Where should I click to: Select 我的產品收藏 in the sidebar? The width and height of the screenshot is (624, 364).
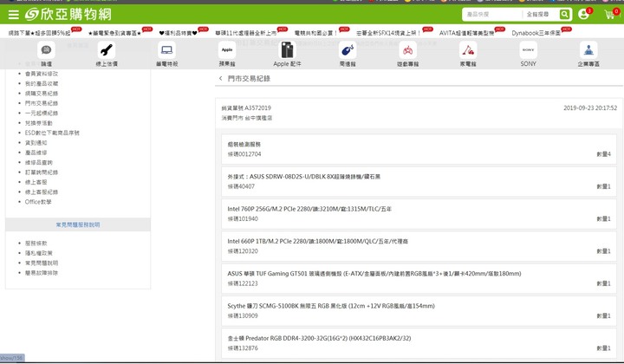click(x=42, y=83)
